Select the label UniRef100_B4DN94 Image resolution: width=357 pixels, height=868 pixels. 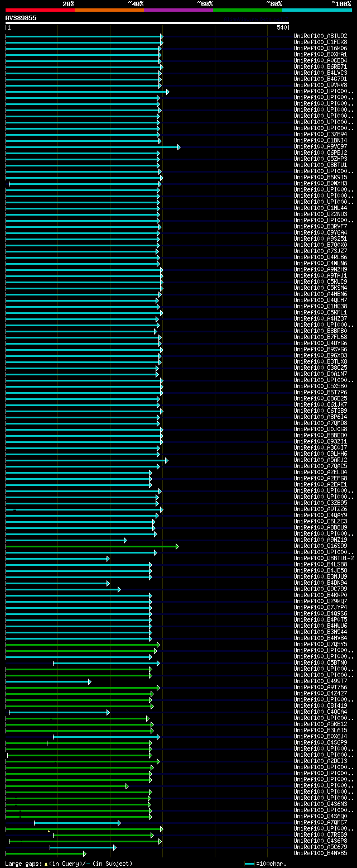click(x=320, y=583)
